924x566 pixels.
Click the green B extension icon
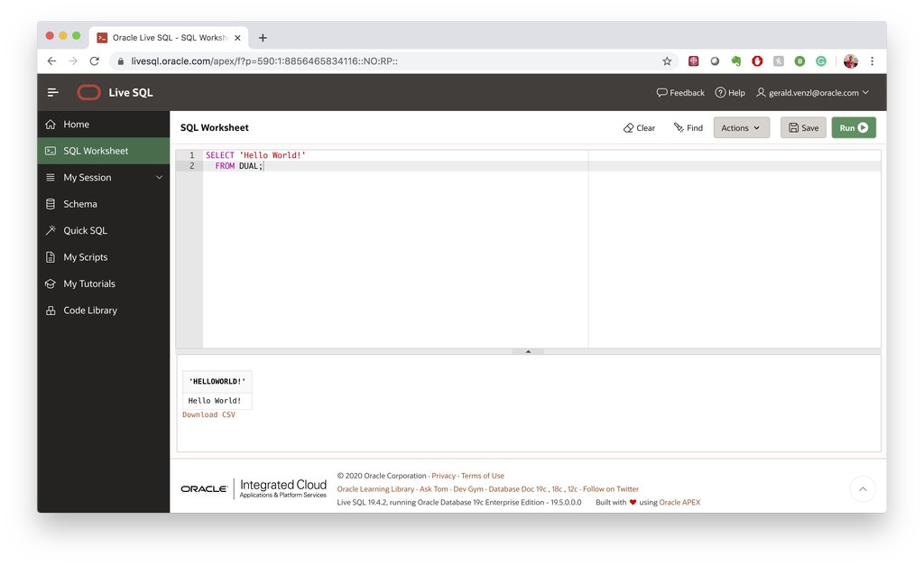(x=799, y=61)
